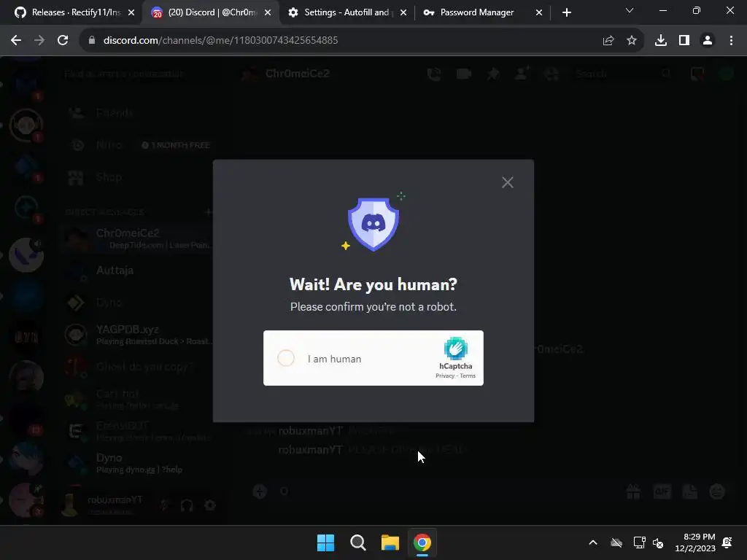Open pinned messages in Discord
Image resolution: width=747 pixels, height=560 pixels.
pos(493,74)
